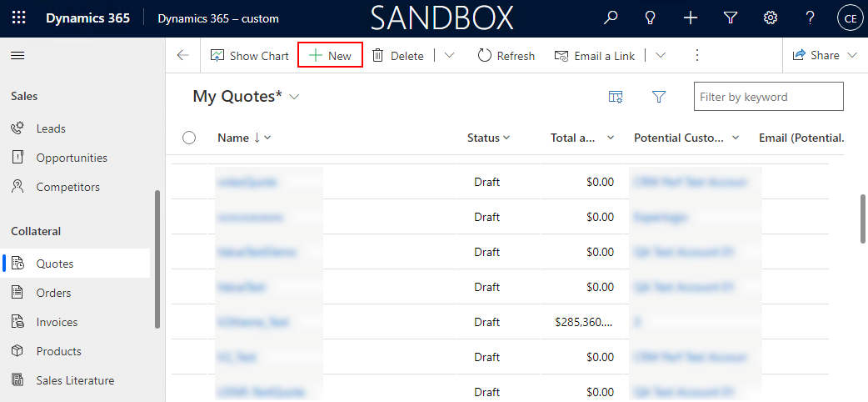868x402 pixels.
Task: Click the help question mark icon
Action: point(811,18)
